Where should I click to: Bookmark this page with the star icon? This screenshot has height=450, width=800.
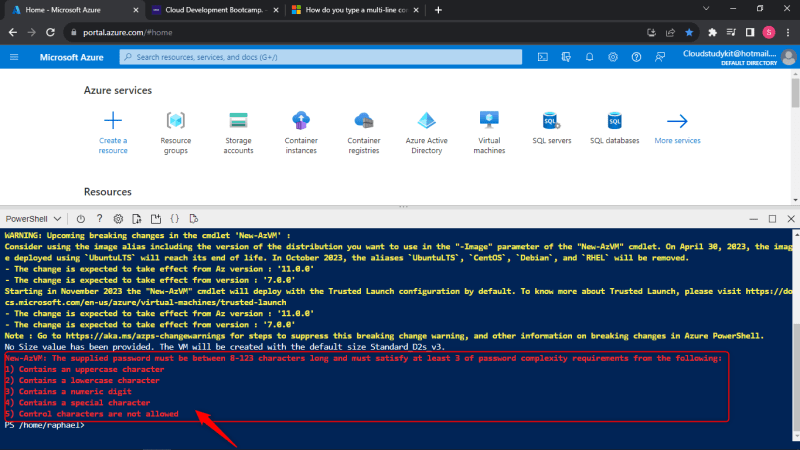[x=689, y=32]
